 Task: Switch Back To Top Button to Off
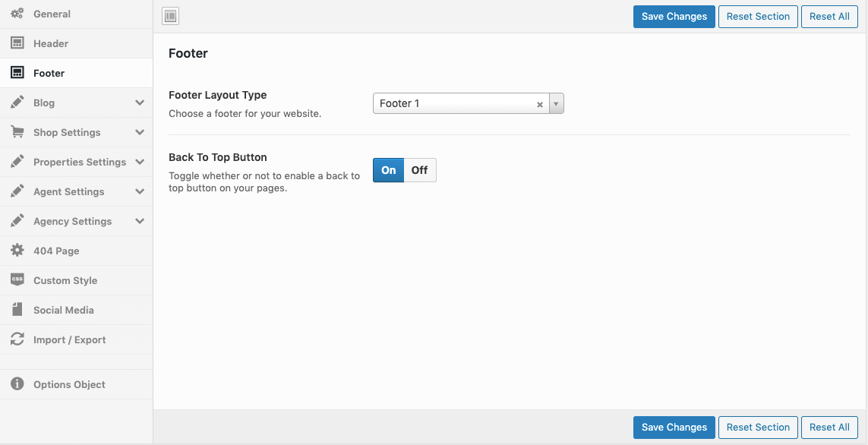(x=420, y=170)
